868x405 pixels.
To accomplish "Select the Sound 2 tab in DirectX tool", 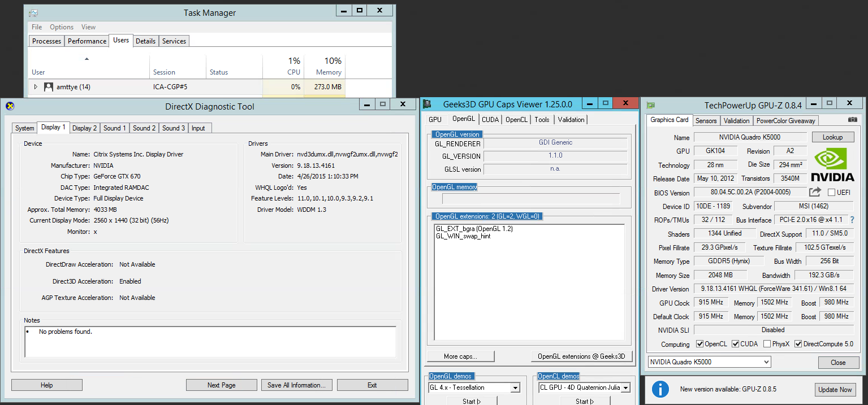I will click(144, 128).
